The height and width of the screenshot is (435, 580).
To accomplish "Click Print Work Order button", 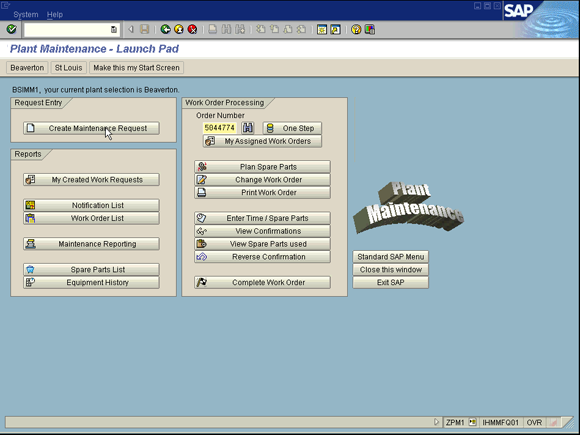I will pyautogui.click(x=262, y=192).
